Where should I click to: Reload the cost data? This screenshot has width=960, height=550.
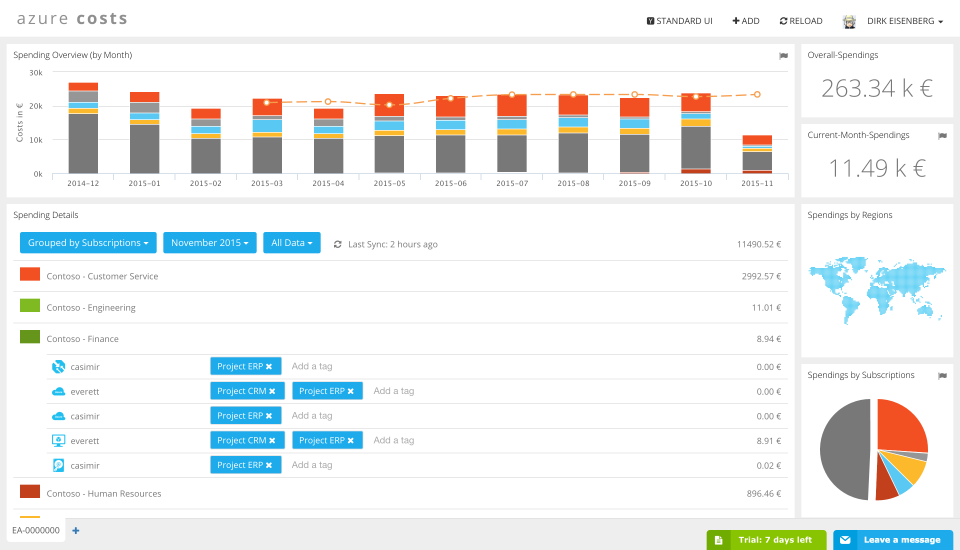pos(801,21)
